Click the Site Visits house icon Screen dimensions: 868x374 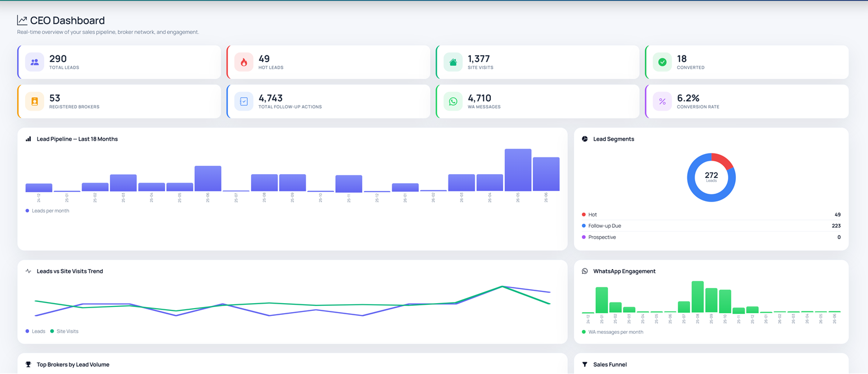coord(453,62)
